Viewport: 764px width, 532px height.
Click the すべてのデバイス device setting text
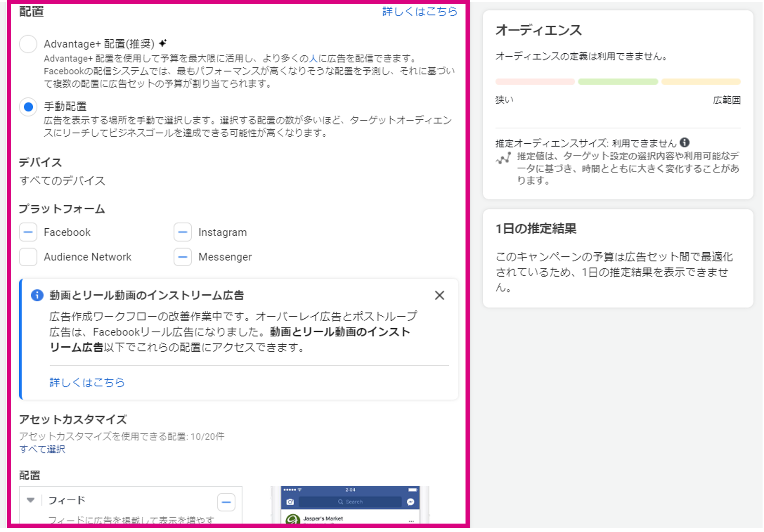point(62,181)
